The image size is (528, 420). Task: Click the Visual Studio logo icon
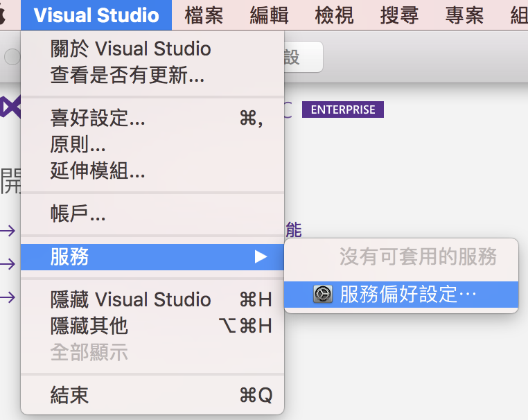[x=10, y=107]
